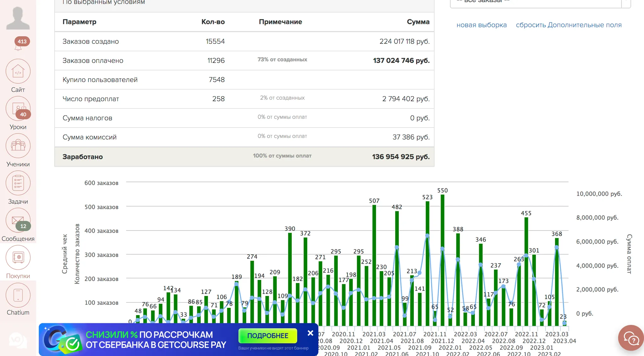Viewport: 644px width, 356px height.
Task: Open the Сайт section icon
Action: coord(18,71)
